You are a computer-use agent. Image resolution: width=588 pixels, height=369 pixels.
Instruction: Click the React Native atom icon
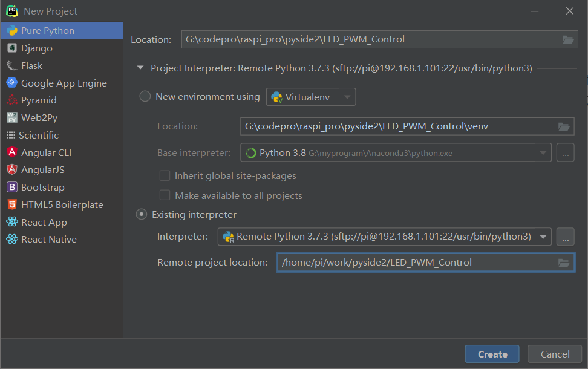pos(12,240)
